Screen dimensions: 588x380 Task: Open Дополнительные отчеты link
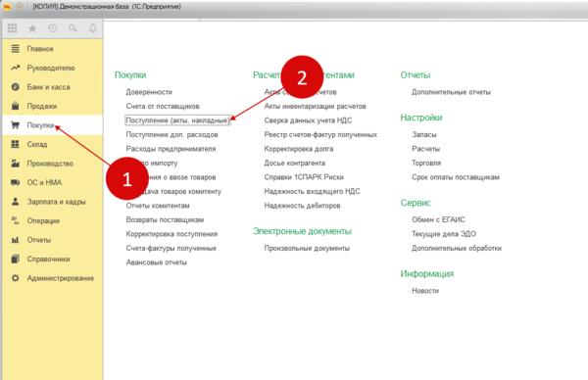(x=451, y=92)
